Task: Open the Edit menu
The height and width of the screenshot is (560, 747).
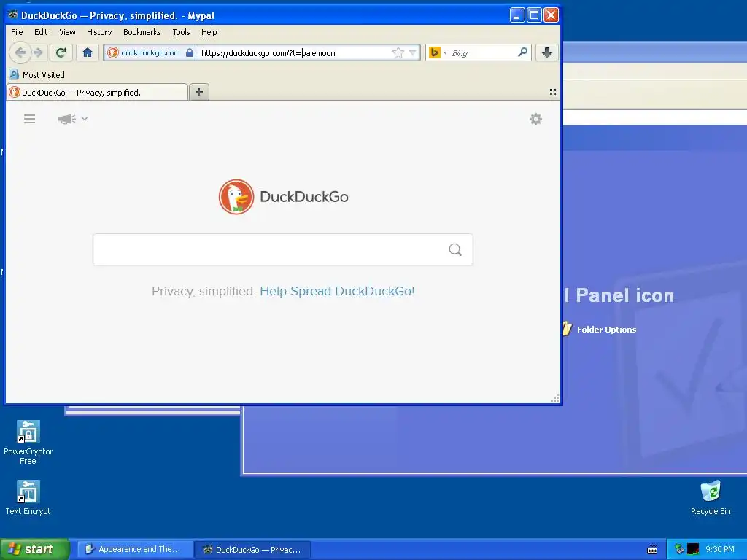Action: pyautogui.click(x=41, y=32)
